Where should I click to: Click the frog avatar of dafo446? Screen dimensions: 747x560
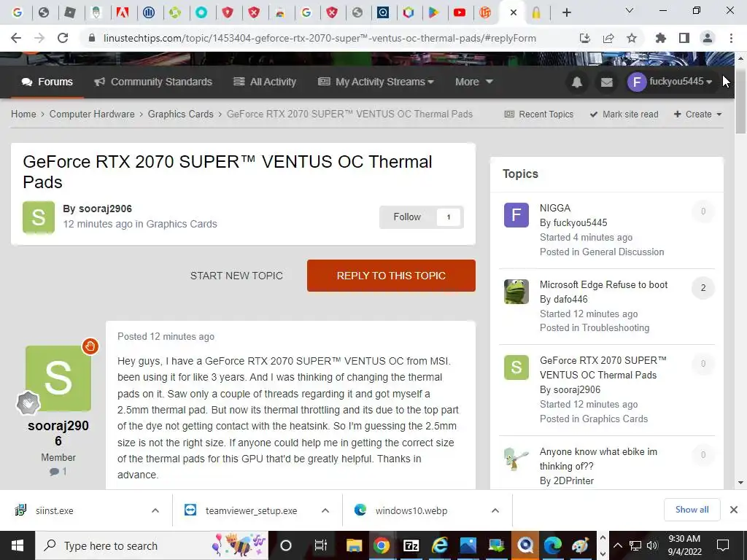pos(516,292)
